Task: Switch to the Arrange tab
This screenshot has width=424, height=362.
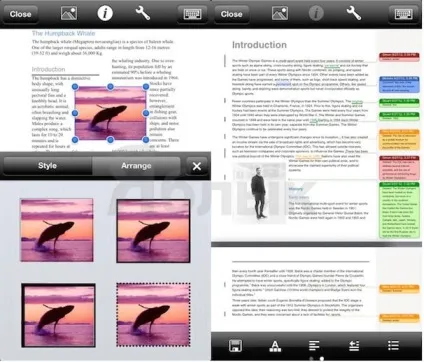Action: pyautogui.click(x=136, y=166)
